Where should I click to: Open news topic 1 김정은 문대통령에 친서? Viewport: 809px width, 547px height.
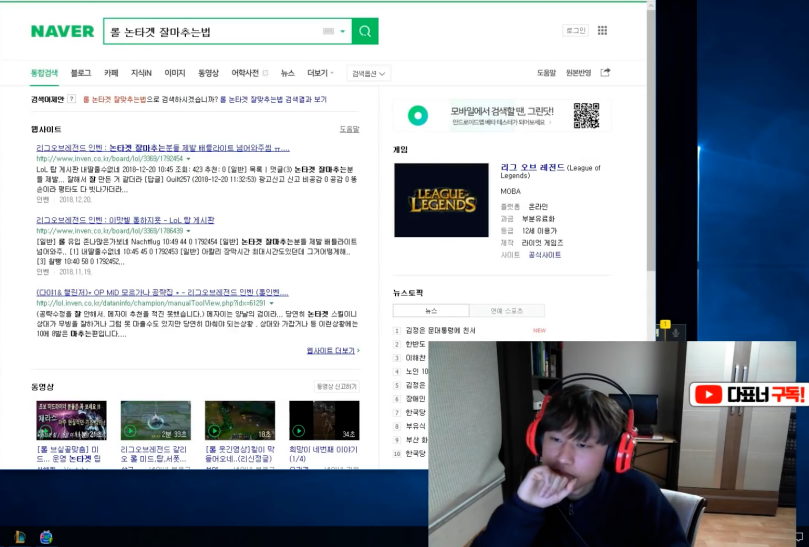[441, 330]
